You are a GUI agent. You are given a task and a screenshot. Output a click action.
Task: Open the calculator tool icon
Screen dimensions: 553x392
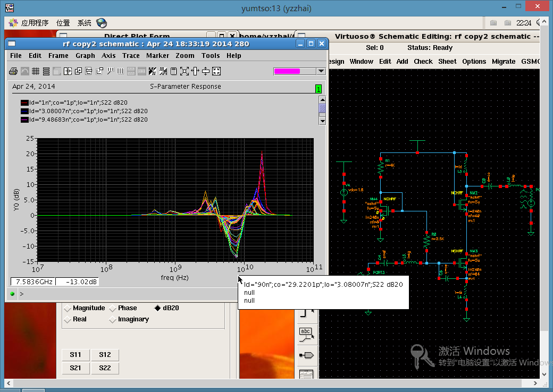click(173, 71)
